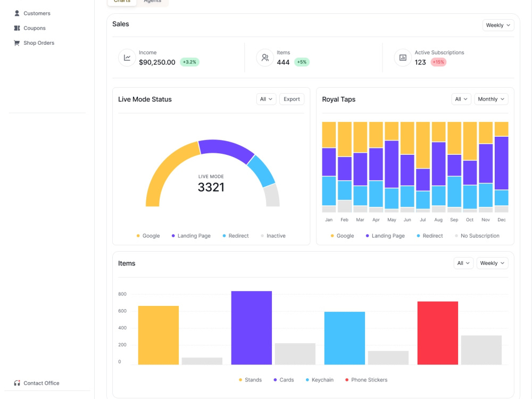Click the +5% items badge
This screenshot has height=399, width=532.
[302, 62]
